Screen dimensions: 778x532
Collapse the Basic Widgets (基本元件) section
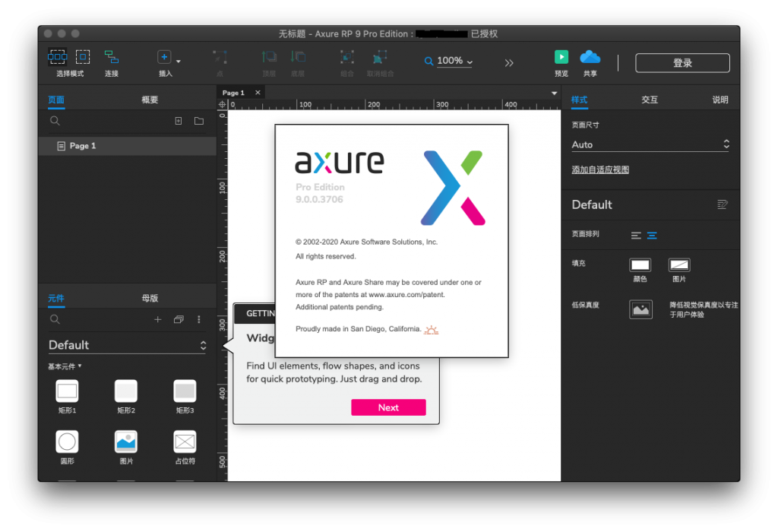pos(65,366)
